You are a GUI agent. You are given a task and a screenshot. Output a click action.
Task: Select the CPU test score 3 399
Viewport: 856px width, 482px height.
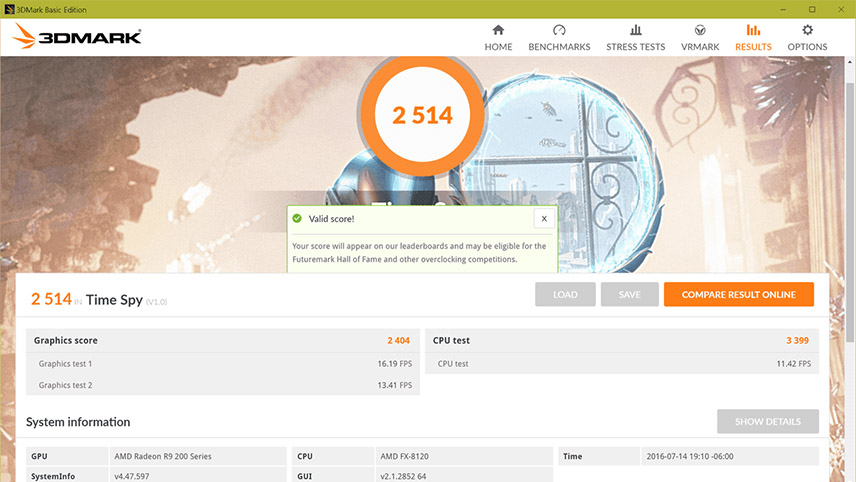click(798, 340)
